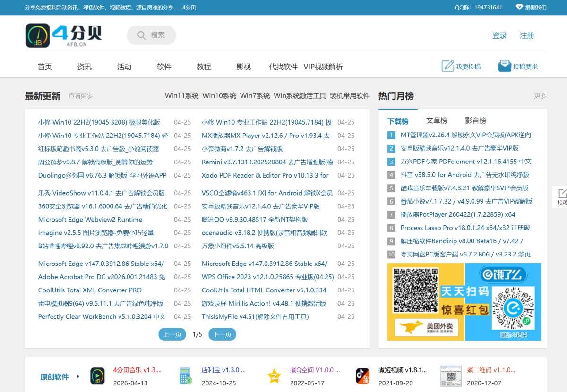This screenshot has width=567, height=392.
Task: Click the 我要投稿 pencil icon
Action: tap(447, 66)
